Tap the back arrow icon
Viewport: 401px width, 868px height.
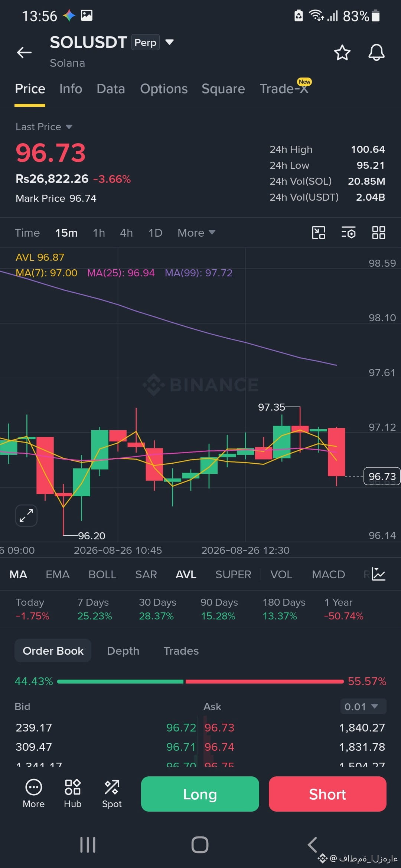[24, 52]
